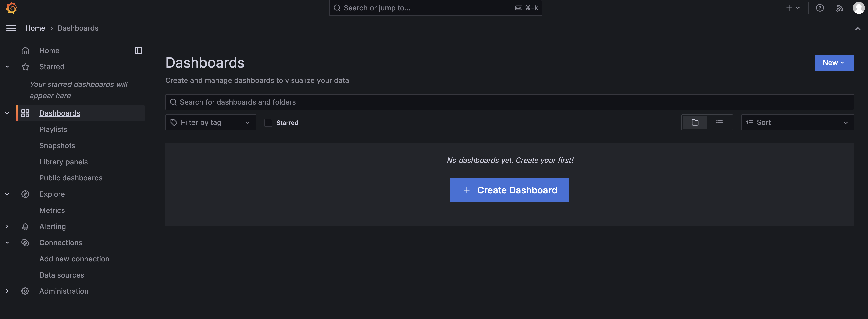The image size is (868, 319).
Task: Open the help question-mark icon
Action: [x=819, y=8]
